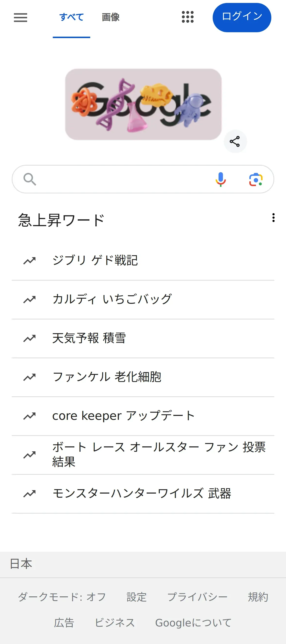Search trending term カルディ いちごバッグ
The image size is (286, 644).
[x=112, y=299]
